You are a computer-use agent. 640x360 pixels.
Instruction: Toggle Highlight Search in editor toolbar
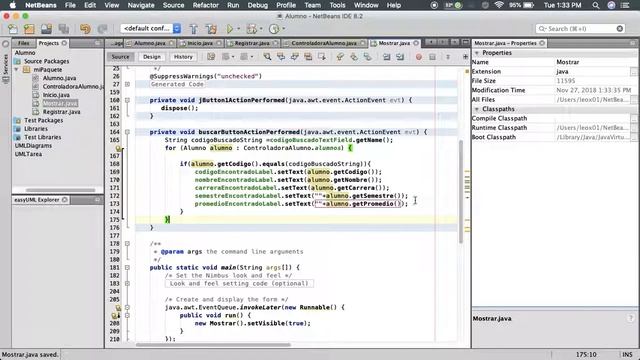308,57
